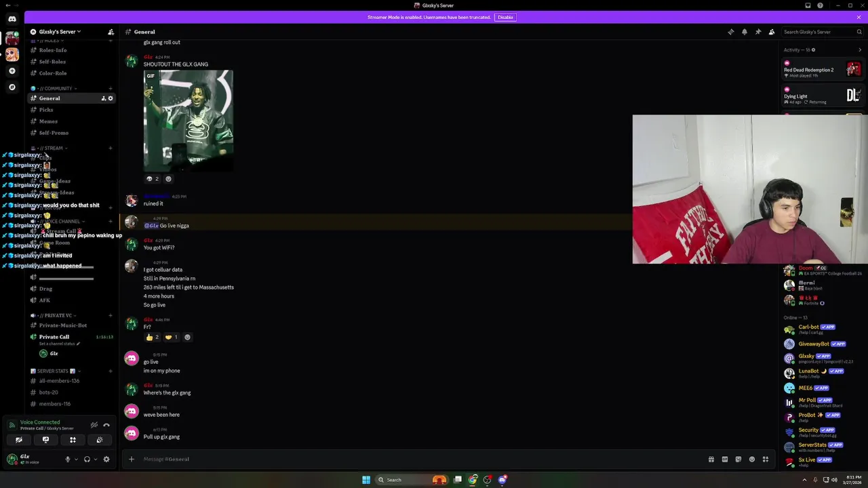Toggle noise suppression in voice panel

tap(94, 425)
